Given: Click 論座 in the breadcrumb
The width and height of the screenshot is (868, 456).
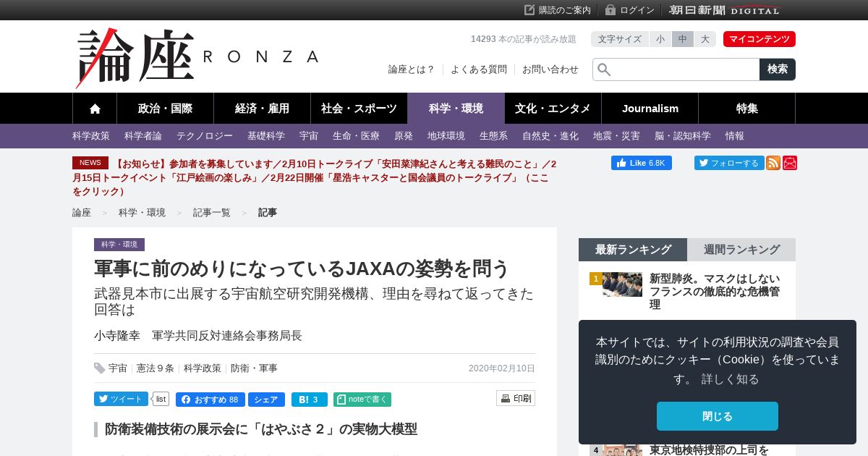Looking at the screenshot, I should [82, 213].
